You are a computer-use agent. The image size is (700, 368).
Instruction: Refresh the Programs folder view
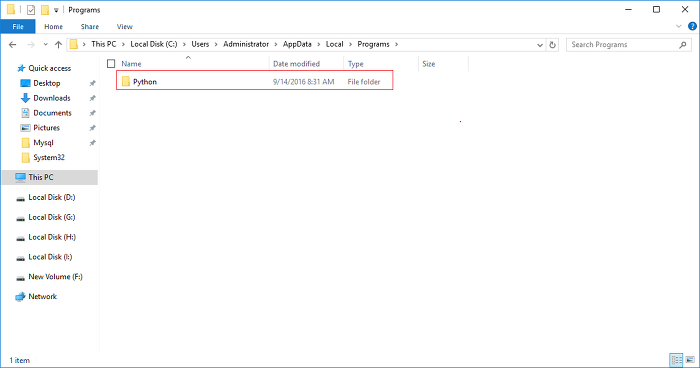pyautogui.click(x=552, y=45)
